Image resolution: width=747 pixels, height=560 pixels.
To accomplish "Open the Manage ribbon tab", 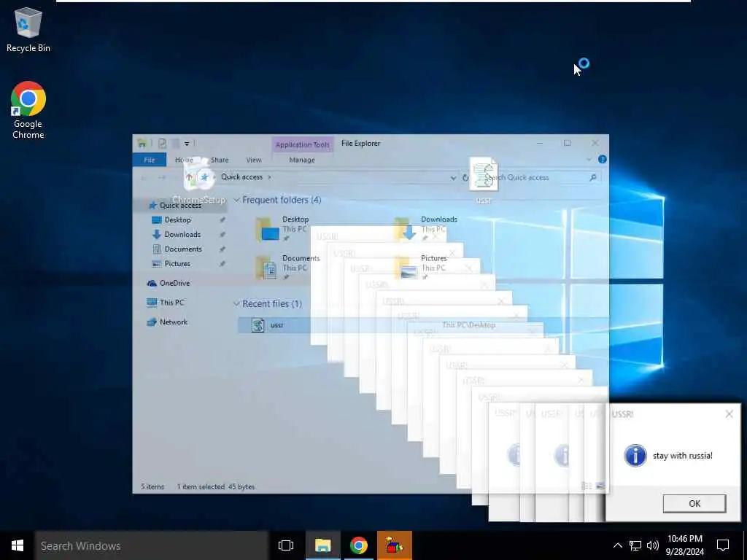I will click(302, 160).
